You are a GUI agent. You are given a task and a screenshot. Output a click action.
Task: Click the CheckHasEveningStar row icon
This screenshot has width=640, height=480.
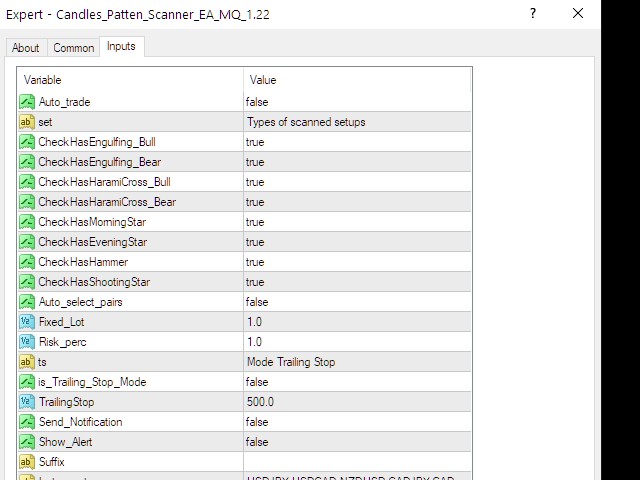[27, 242]
